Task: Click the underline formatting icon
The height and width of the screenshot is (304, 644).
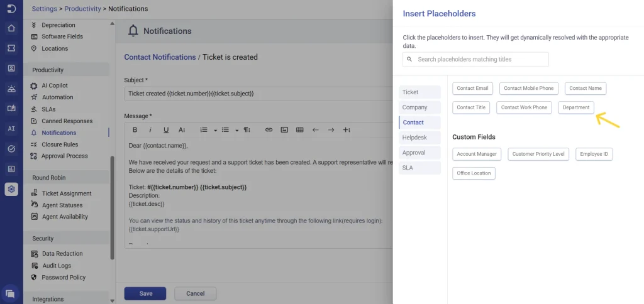Action: point(166,130)
